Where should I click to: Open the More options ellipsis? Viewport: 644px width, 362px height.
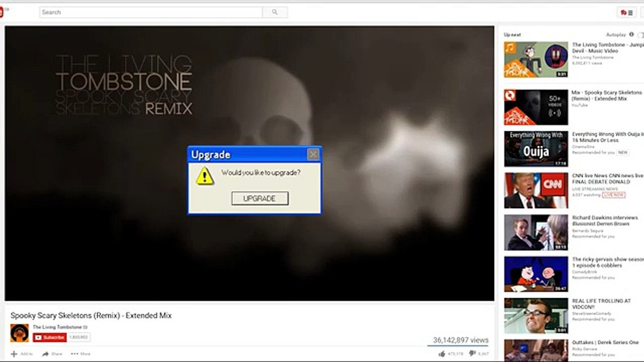tap(74, 354)
